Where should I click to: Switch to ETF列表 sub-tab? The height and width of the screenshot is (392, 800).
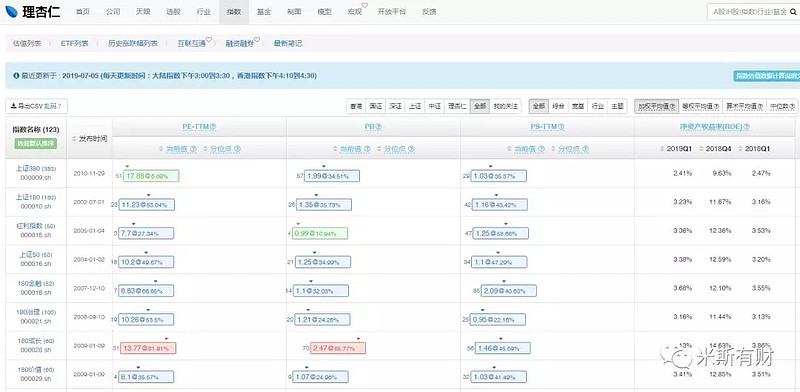pyautogui.click(x=74, y=43)
